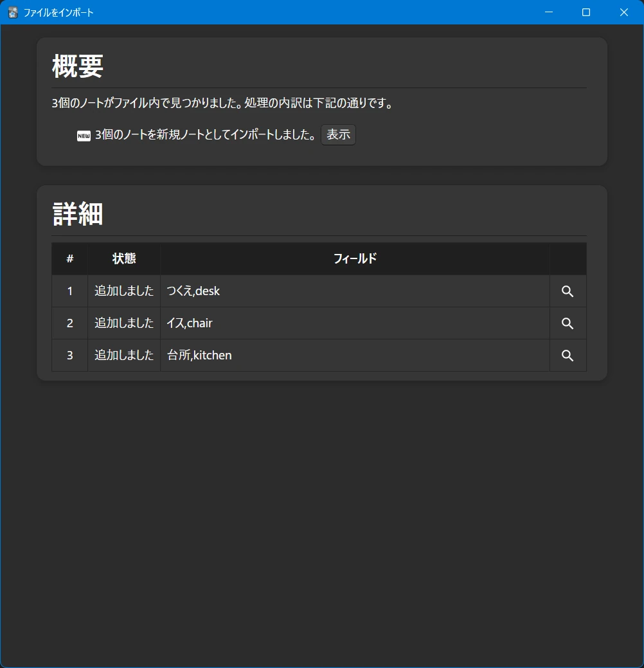Click row number 1 in the table
This screenshot has width=644, height=668.
70,291
